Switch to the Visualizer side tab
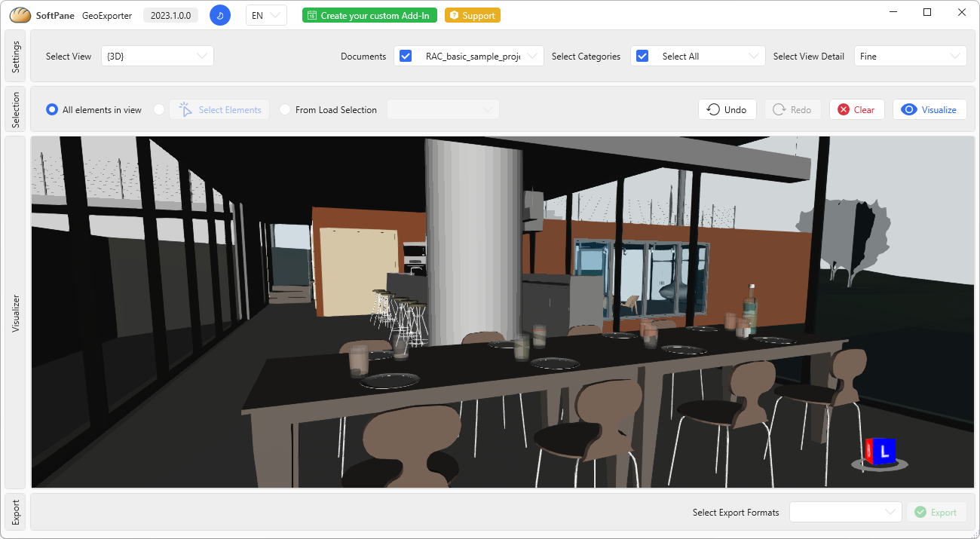 16,313
